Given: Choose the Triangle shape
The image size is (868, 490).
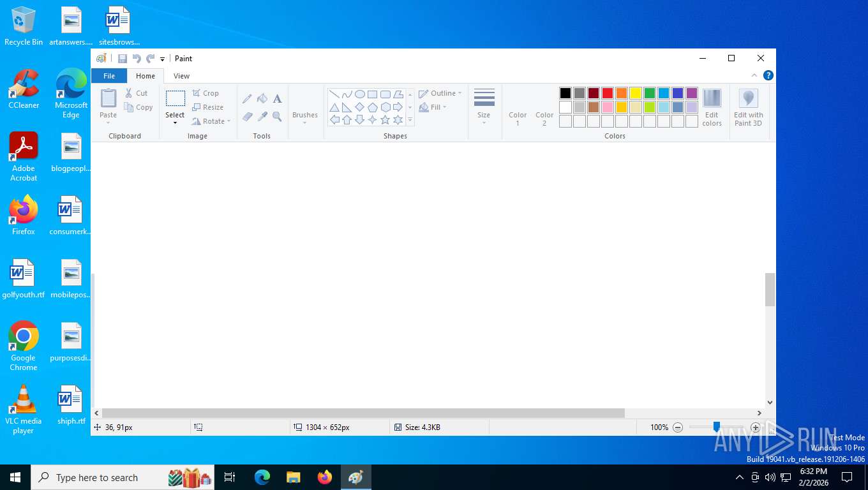Looking at the screenshot, I should (334, 107).
